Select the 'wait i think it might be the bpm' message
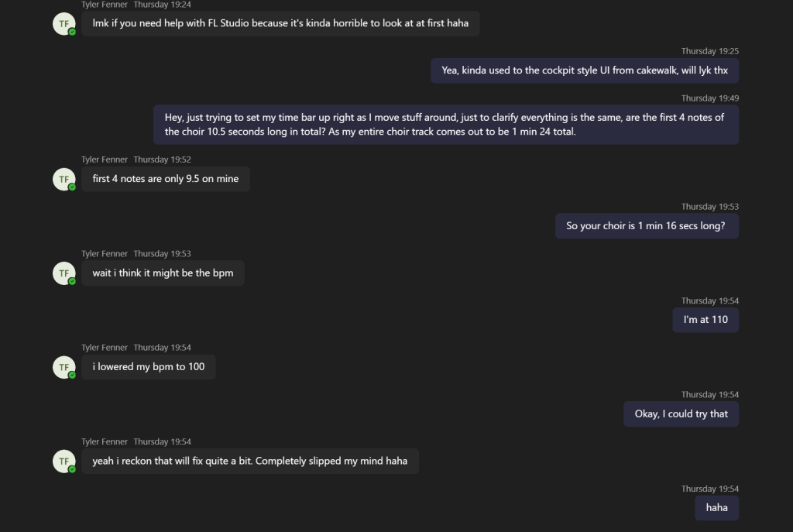Screen dimensions: 793x532 [x=163, y=273]
